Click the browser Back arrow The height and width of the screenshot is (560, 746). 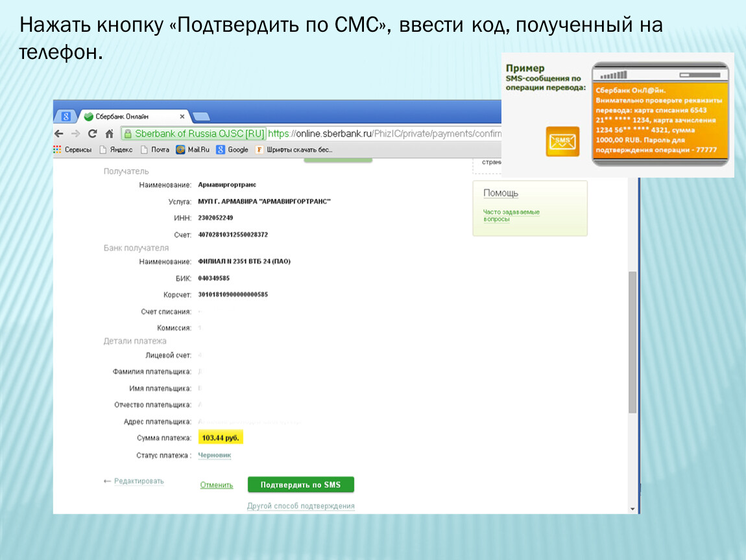pos(59,134)
